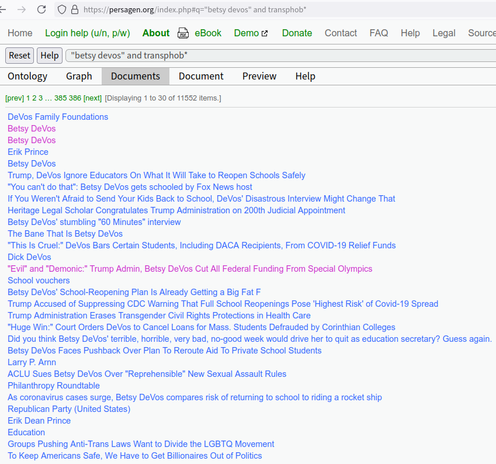Image resolution: width=496 pixels, height=464 pixels.
Task: Open the Erik Prince result
Action: tap(28, 152)
